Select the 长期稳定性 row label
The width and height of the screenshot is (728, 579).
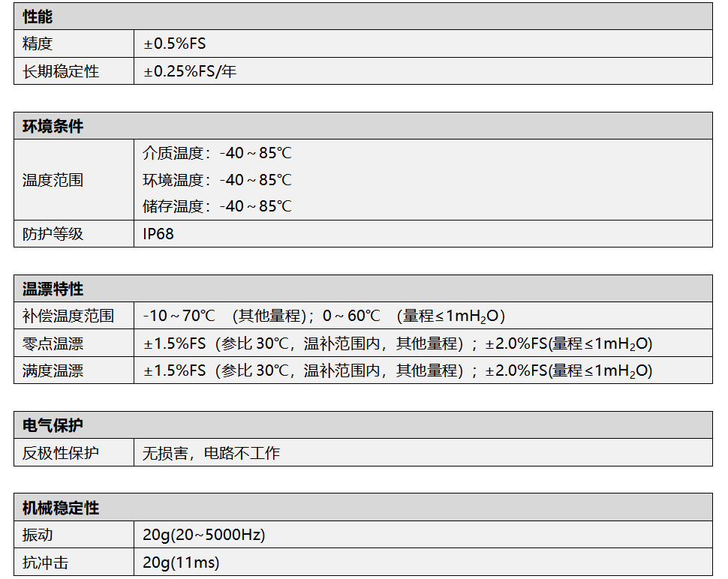click(x=60, y=72)
